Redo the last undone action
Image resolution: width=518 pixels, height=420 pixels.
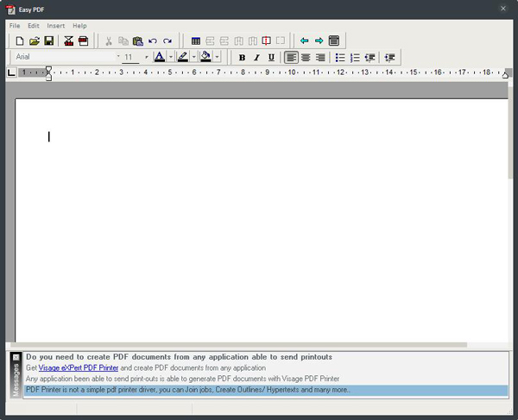pos(167,41)
